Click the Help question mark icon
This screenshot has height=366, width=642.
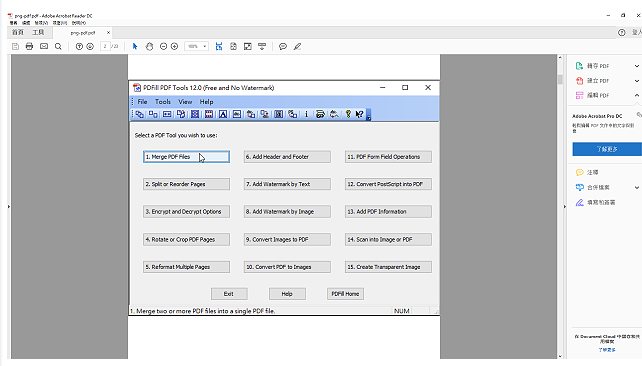[x=622, y=32]
